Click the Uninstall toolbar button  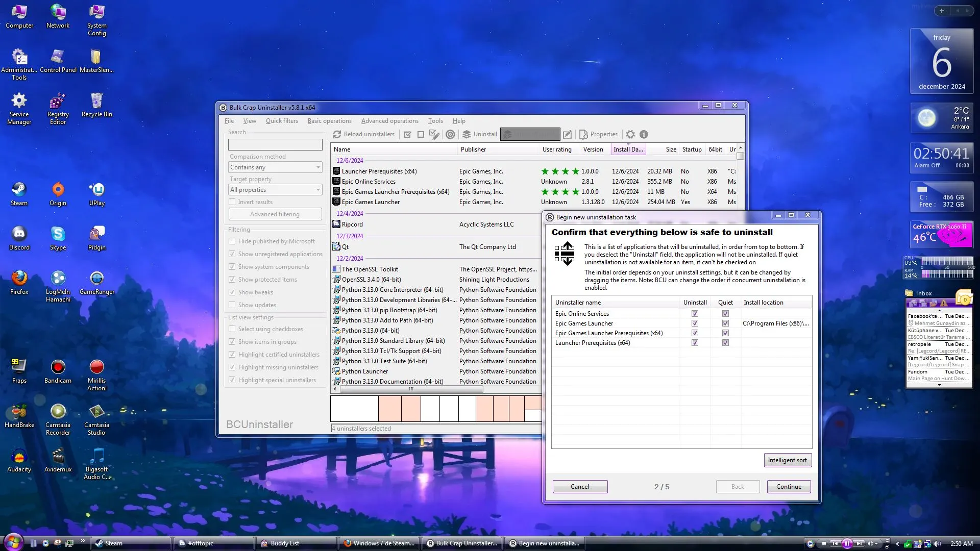click(x=480, y=134)
